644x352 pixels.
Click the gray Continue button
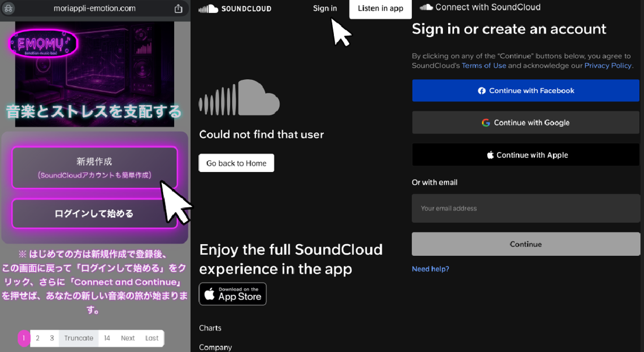coord(526,244)
